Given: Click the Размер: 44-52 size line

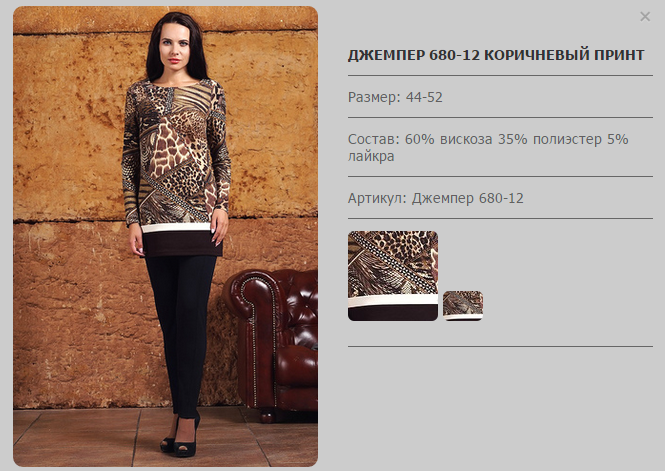Looking at the screenshot, I should (395, 97).
